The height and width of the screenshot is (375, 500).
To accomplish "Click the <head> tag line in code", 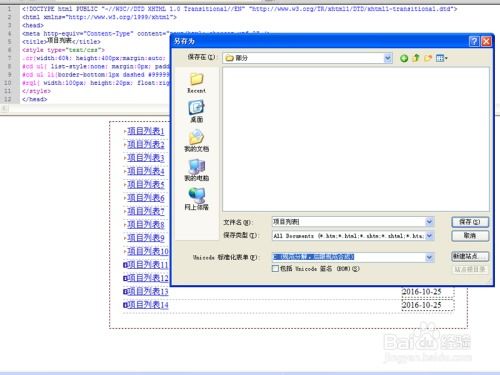I will point(33,25).
